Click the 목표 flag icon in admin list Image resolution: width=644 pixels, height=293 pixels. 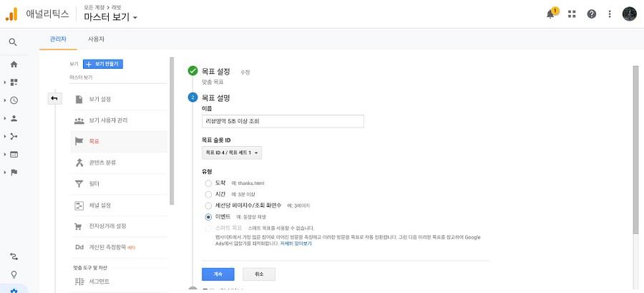79,141
